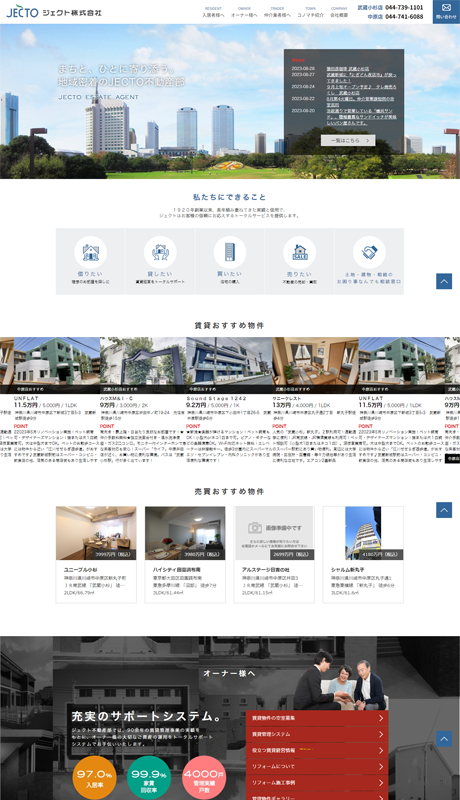Open the サニークレスト rental photo
460x800 pixels.
[315, 365]
